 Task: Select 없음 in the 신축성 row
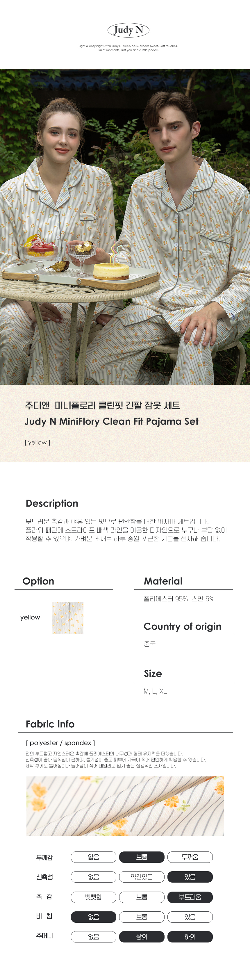point(94,876)
